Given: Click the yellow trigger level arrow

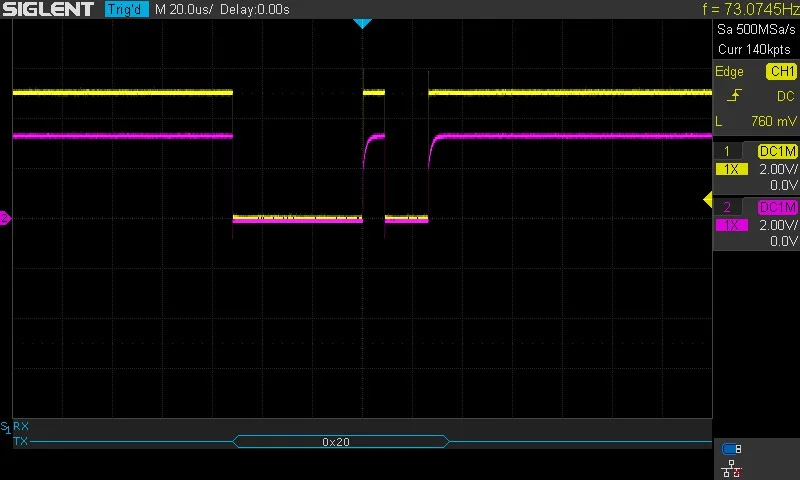Looking at the screenshot, I should coord(708,199).
